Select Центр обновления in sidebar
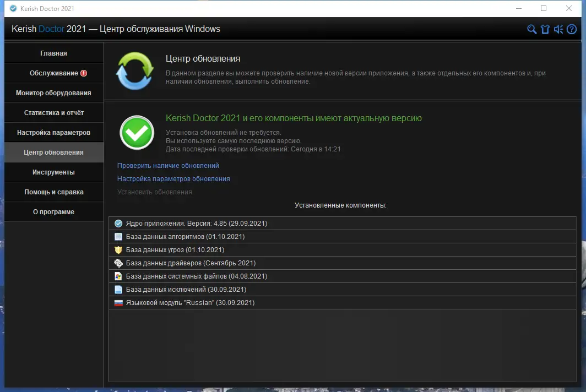The width and height of the screenshot is (586, 392). (x=54, y=152)
